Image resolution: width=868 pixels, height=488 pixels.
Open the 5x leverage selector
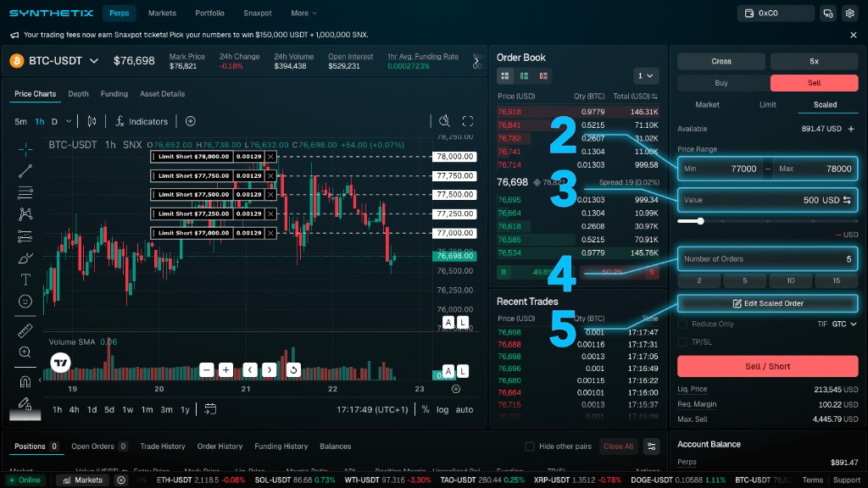click(815, 61)
